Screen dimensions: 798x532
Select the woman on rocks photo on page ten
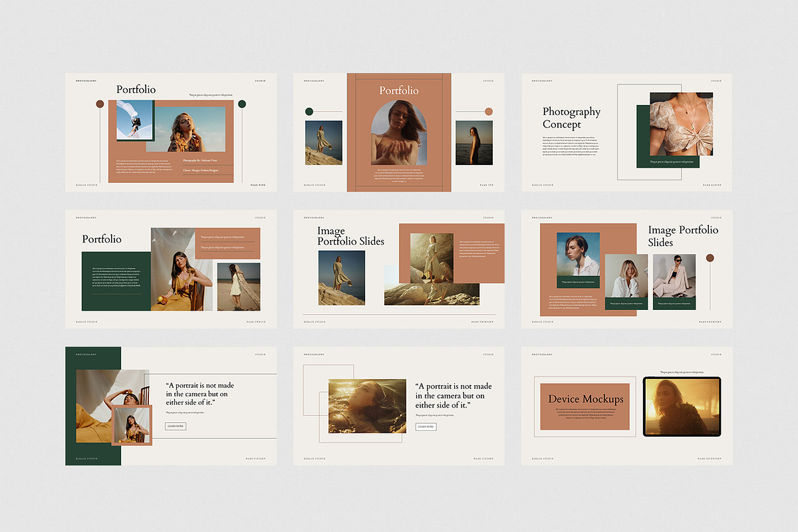click(324, 142)
